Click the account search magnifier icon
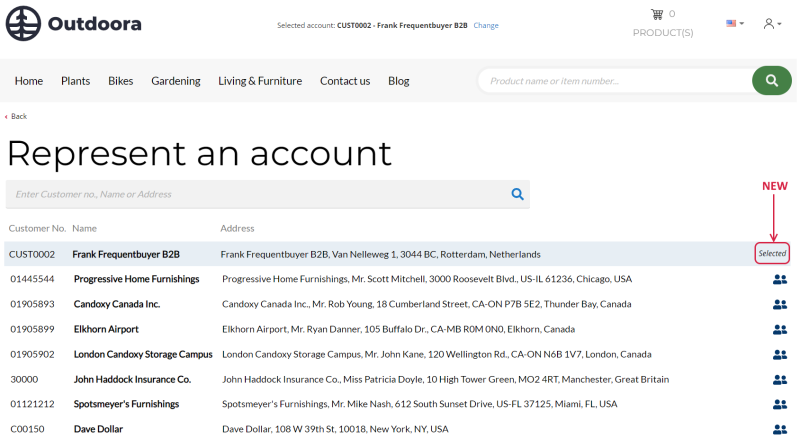The image size is (800, 447). (517, 194)
